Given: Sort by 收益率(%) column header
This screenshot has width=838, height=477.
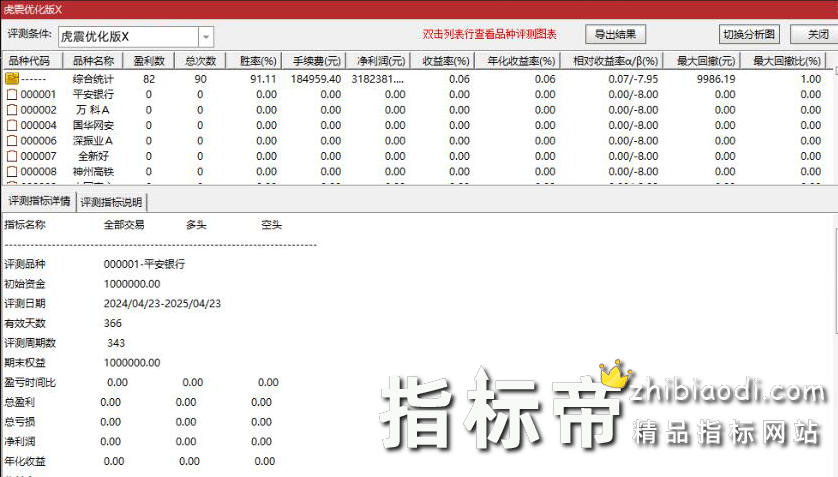Looking at the screenshot, I should click(445, 61).
